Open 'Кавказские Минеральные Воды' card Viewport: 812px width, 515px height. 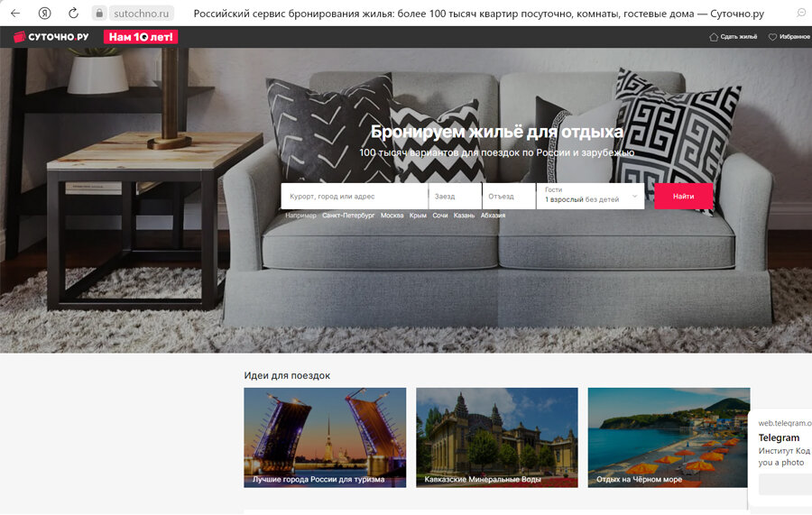497,437
